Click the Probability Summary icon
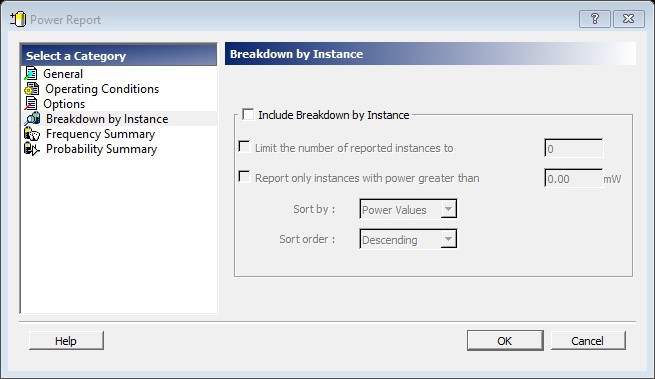 32,149
